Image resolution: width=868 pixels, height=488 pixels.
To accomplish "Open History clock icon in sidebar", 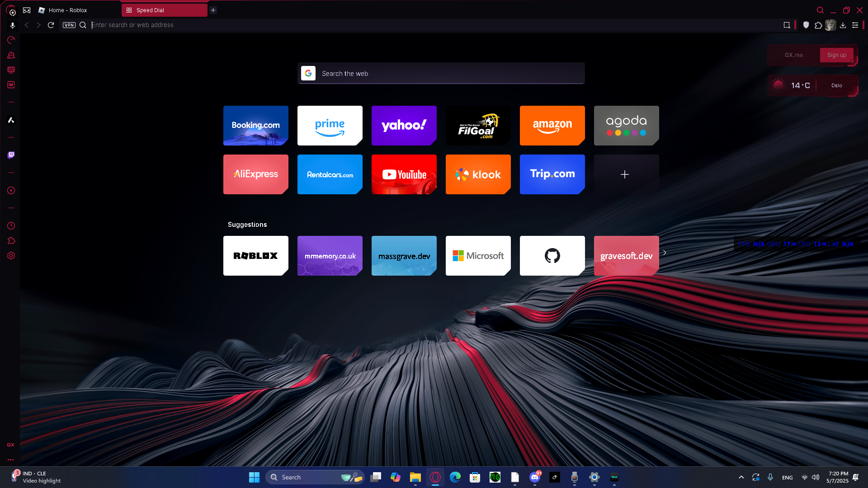I will (x=11, y=225).
